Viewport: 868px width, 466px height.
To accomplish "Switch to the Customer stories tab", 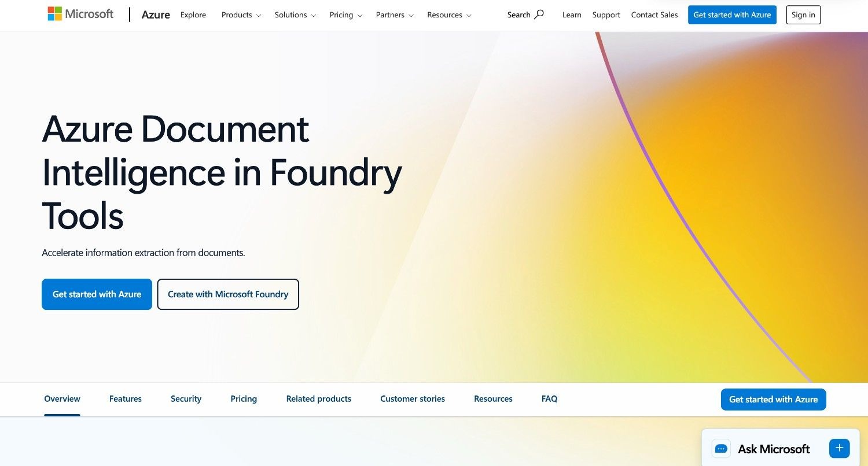I will [x=413, y=399].
